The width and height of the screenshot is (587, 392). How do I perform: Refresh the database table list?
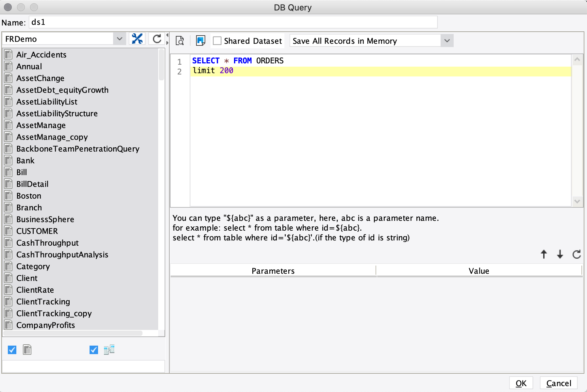pos(157,39)
